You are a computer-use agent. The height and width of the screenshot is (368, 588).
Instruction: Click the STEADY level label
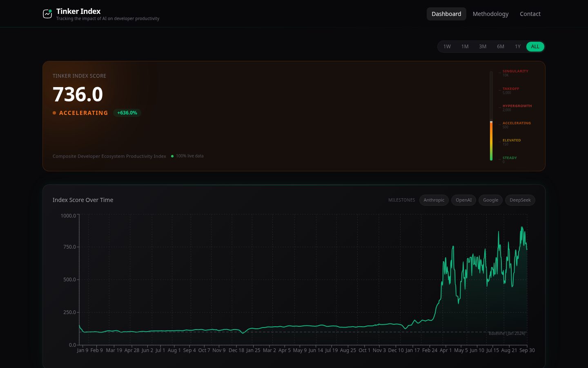click(x=510, y=158)
